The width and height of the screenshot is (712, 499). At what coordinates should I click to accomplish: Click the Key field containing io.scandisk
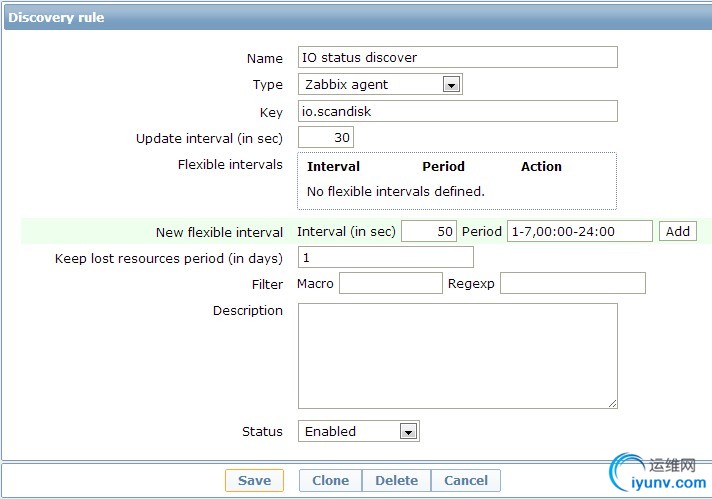point(458,111)
